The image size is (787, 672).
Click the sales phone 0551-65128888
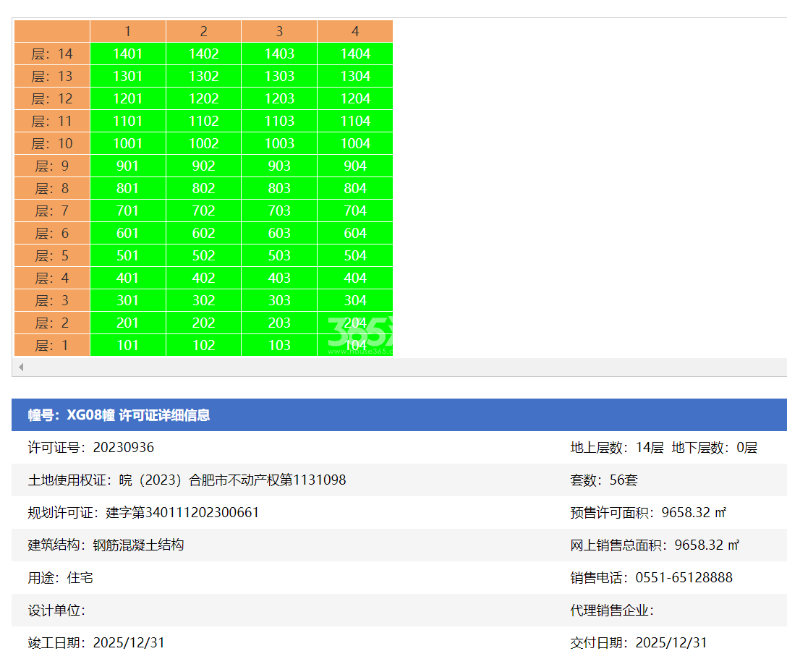click(650, 577)
